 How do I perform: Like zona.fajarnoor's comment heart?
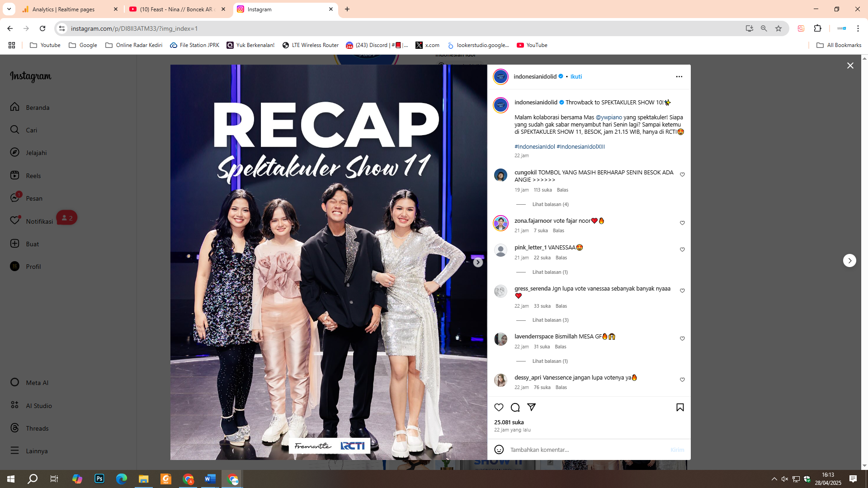(x=682, y=223)
